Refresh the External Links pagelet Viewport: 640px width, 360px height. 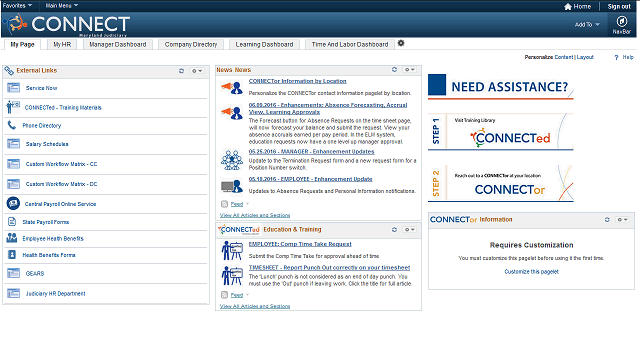pyautogui.click(x=181, y=71)
